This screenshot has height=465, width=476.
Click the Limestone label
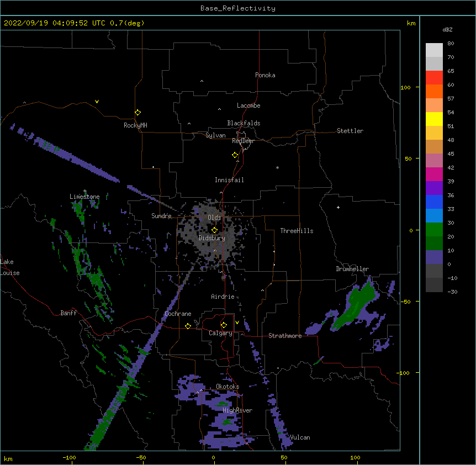pos(84,197)
